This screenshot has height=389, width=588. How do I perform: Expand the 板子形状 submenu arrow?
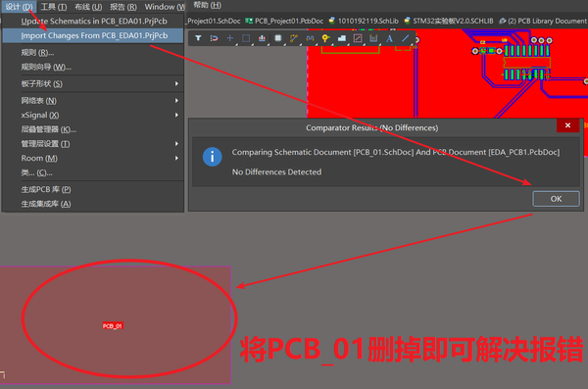[176, 83]
